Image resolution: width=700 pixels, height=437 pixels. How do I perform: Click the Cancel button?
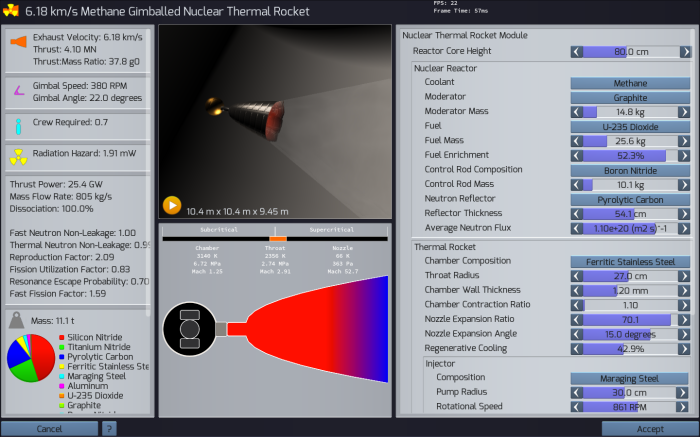point(48,428)
